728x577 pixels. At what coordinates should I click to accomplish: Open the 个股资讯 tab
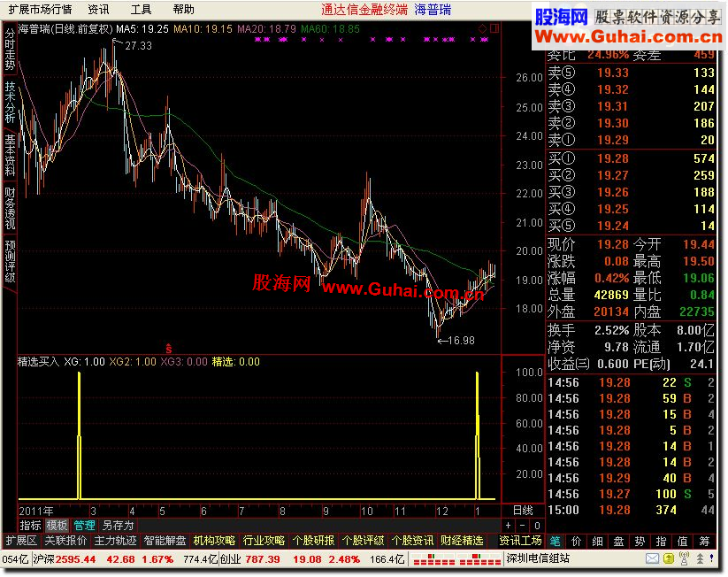coord(413,541)
